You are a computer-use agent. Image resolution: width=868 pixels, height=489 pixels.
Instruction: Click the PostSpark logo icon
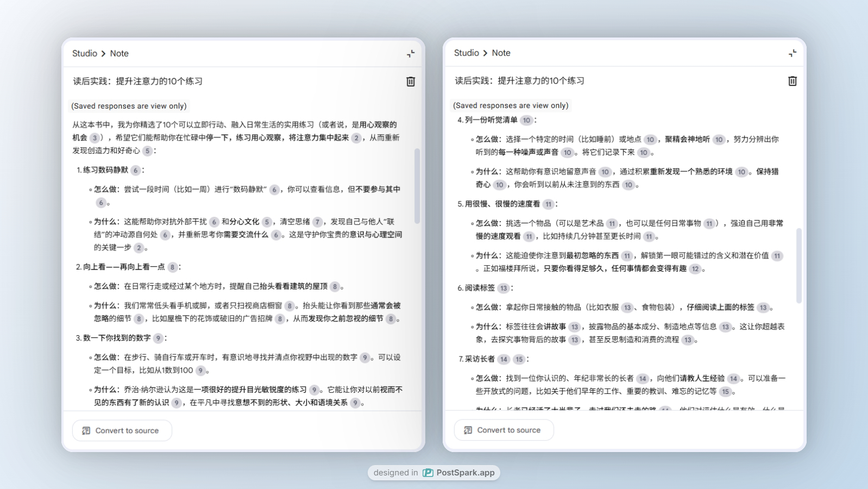(428, 473)
